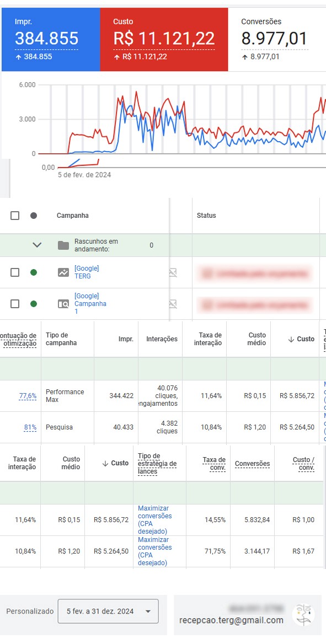Click the Custo / conv. column header
This screenshot has width=326, height=644.
pos(304,464)
